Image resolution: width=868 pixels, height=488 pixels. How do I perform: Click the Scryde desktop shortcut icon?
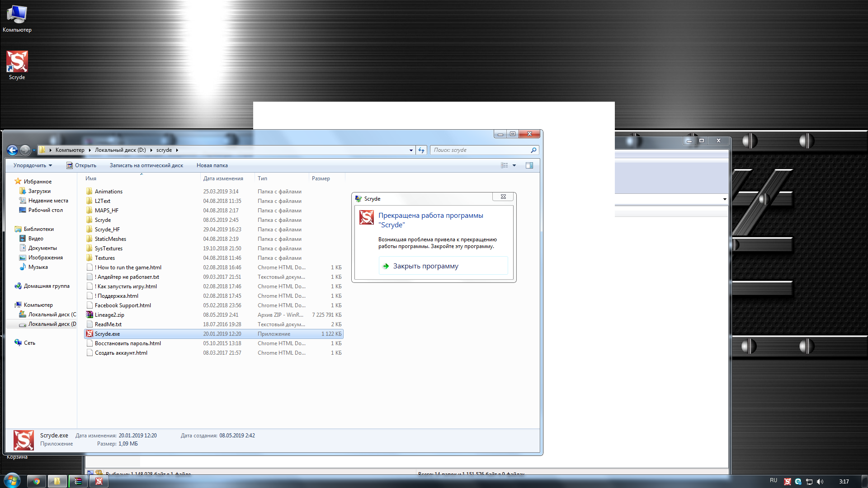(x=17, y=62)
